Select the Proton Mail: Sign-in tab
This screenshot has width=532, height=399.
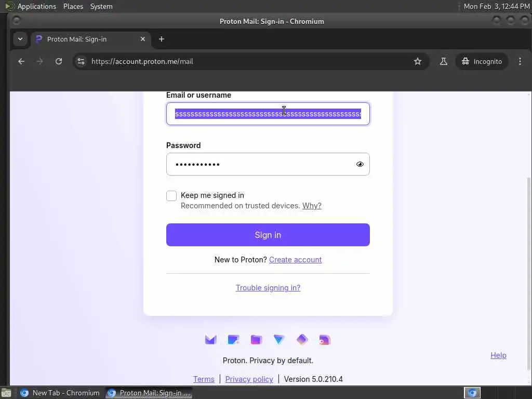pyautogui.click(x=90, y=39)
